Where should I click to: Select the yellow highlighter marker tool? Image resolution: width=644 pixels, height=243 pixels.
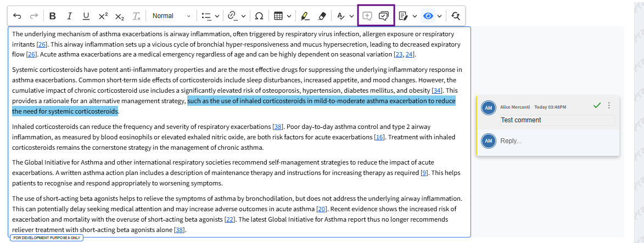coord(305,16)
